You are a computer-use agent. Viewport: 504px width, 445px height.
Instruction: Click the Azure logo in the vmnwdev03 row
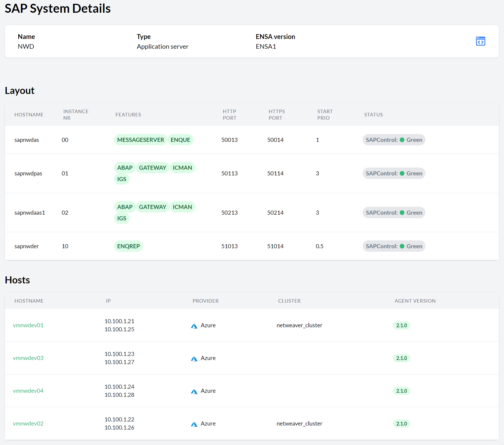point(194,359)
